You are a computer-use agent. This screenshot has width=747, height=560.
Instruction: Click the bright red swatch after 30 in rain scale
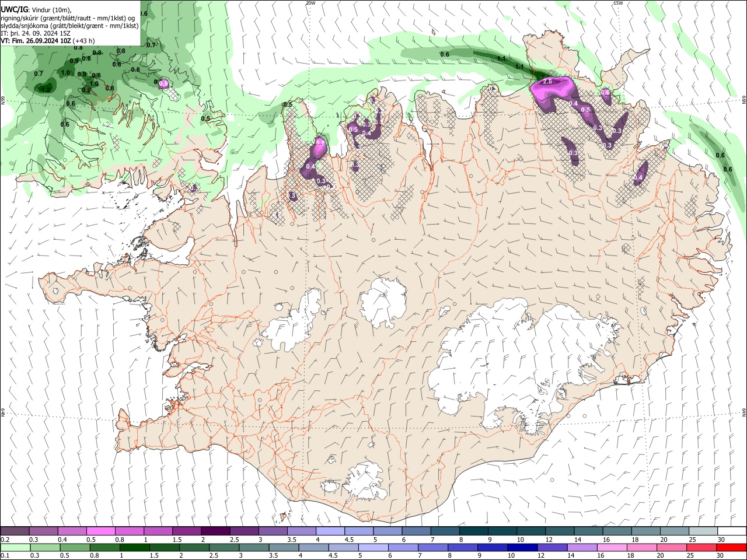(x=732, y=548)
